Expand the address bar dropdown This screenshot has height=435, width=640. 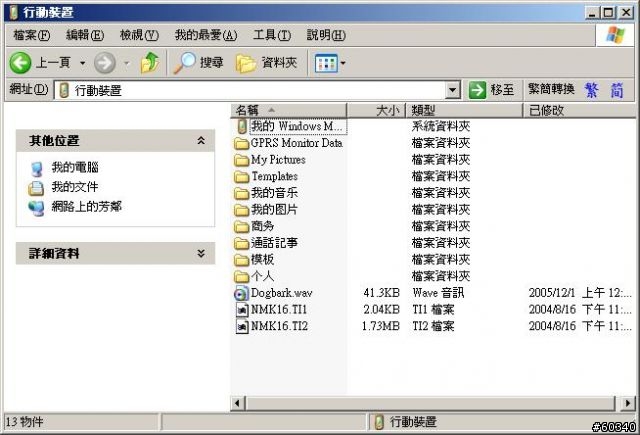click(x=452, y=90)
